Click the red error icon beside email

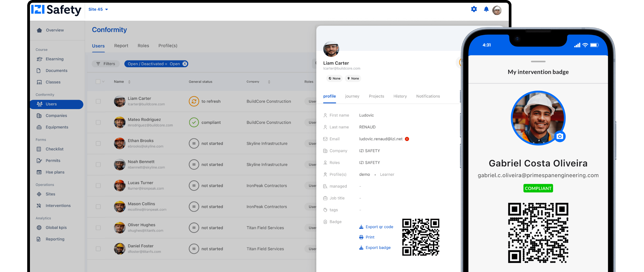pyautogui.click(x=407, y=139)
